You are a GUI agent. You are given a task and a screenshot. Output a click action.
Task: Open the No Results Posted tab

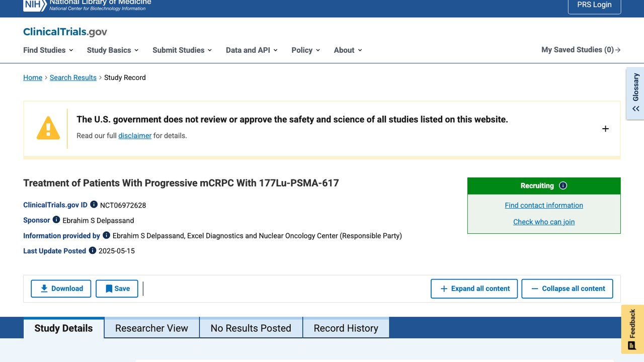point(251,328)
